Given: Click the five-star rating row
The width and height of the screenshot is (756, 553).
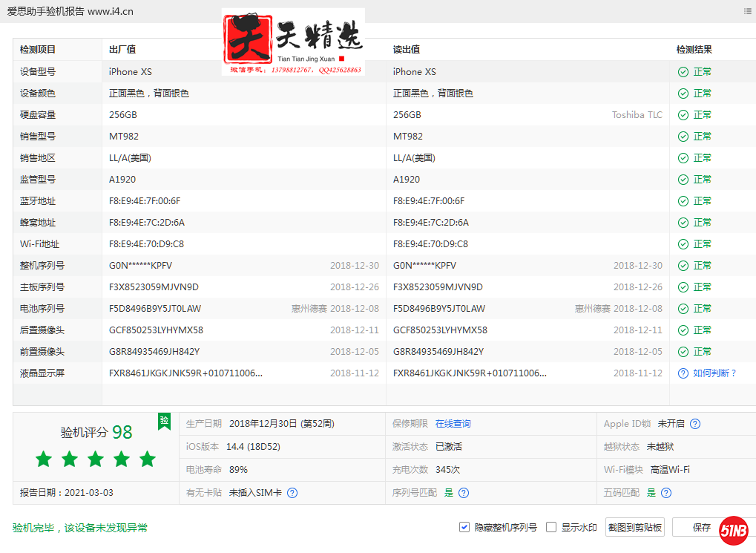Looking at the screenshot, I should (x=96, y=459).
